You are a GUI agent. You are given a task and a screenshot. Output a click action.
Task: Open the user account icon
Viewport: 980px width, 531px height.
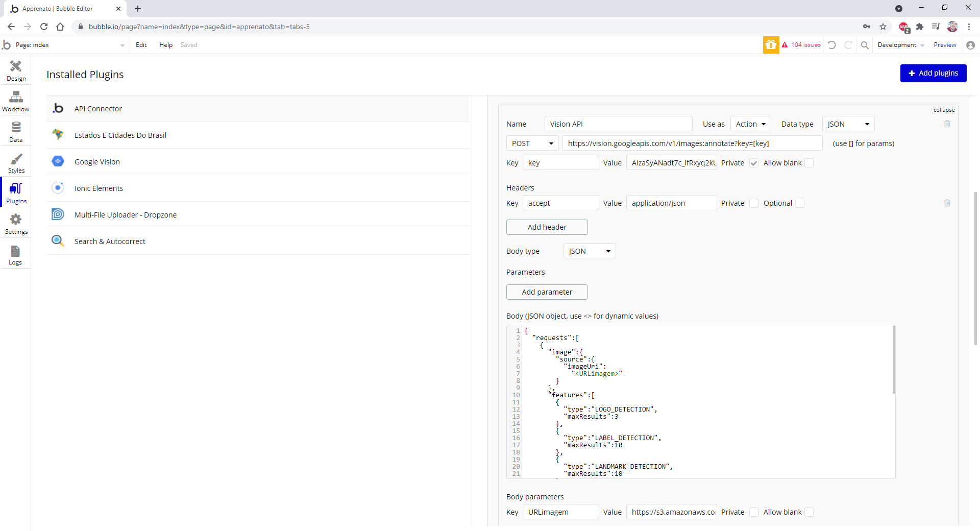(970, 45)
